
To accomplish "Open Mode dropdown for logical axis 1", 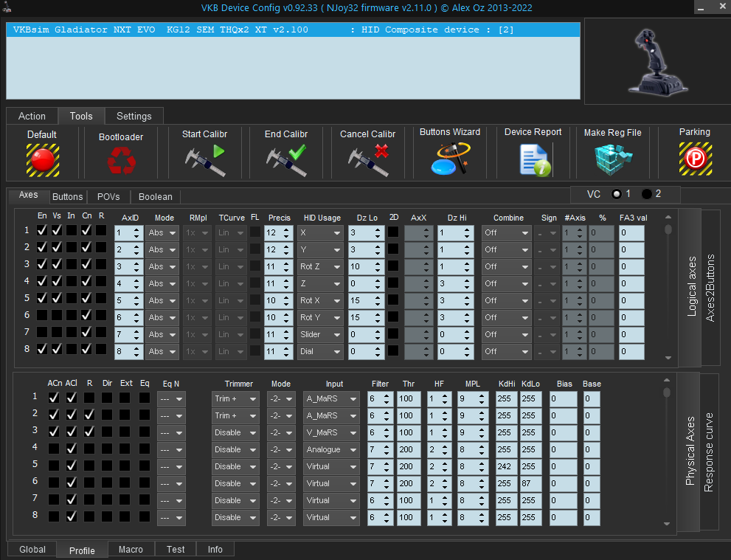I will pyautogui.click(x=162, y=232).
